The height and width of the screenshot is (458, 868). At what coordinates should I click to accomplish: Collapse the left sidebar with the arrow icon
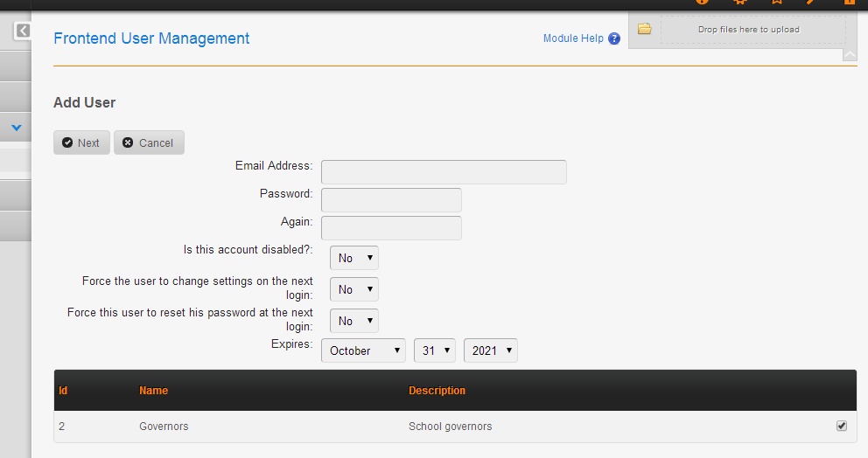click(23, 31)
